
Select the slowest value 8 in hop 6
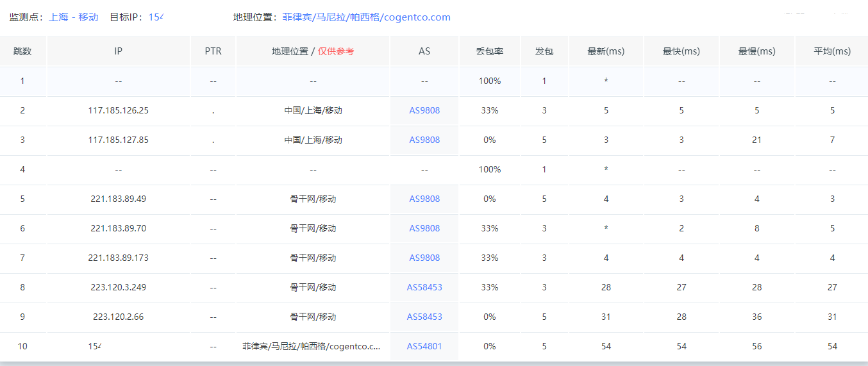click(757, 228)
